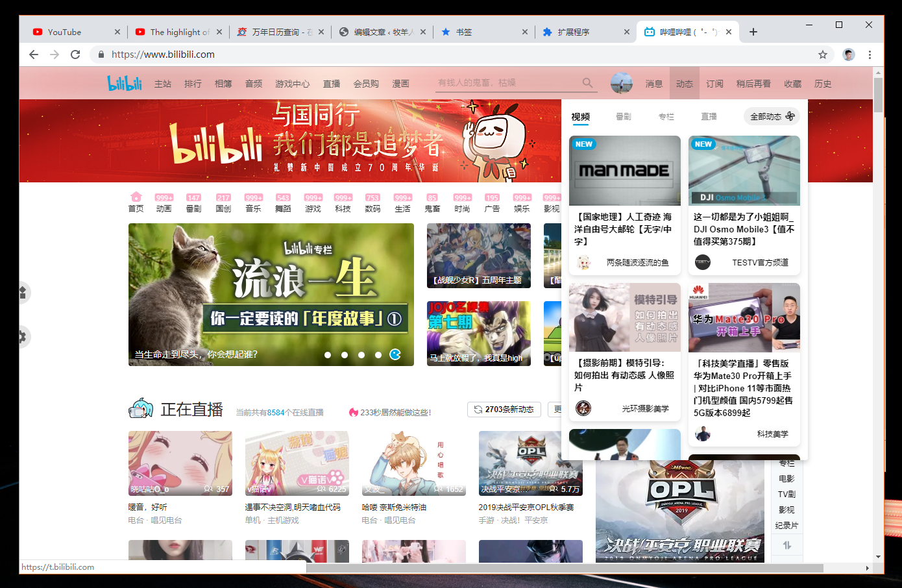Viewport: 902px width, 588px height.
Task: Switch dynamics panel to 番剧 tab
Action: click(624, 117)
